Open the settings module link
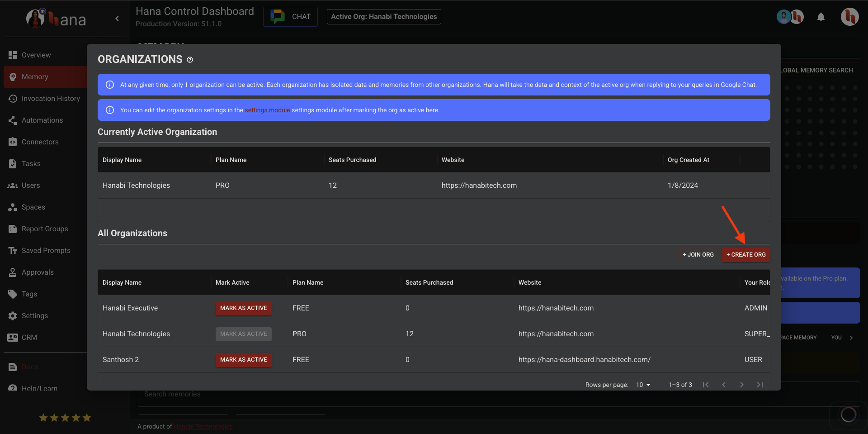868x434 pixels. click(x=267, y=110)
